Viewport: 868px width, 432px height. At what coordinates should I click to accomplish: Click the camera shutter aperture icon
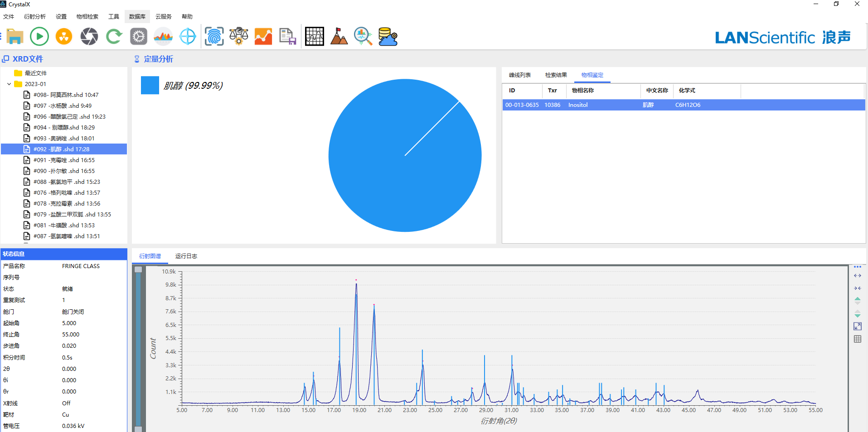[89, 36]
